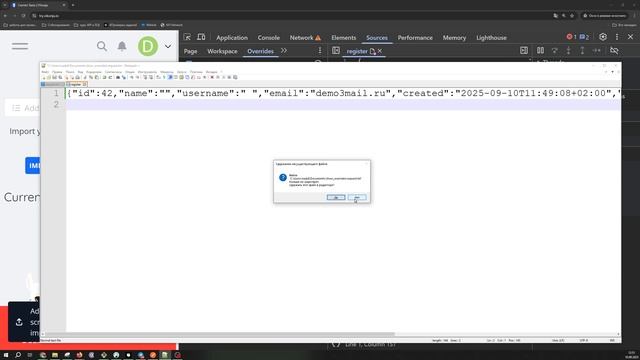Click the browser reload button
Screen dimensions: 640x360
pyautogui.click(x=24, y=16)
